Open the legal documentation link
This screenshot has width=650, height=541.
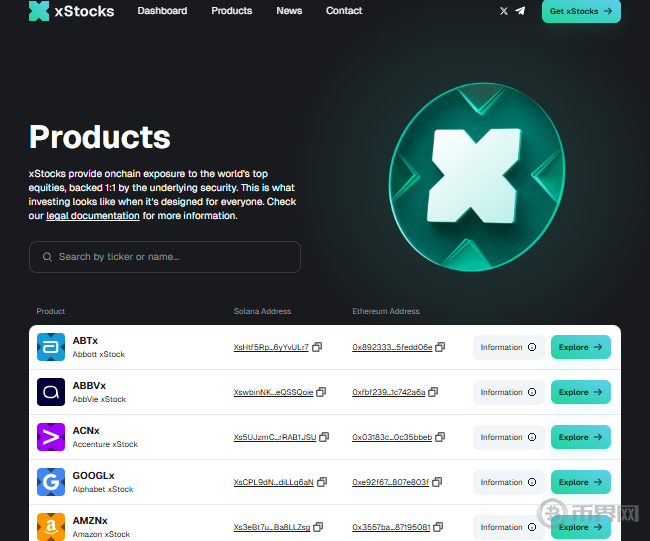click(93, 216)
